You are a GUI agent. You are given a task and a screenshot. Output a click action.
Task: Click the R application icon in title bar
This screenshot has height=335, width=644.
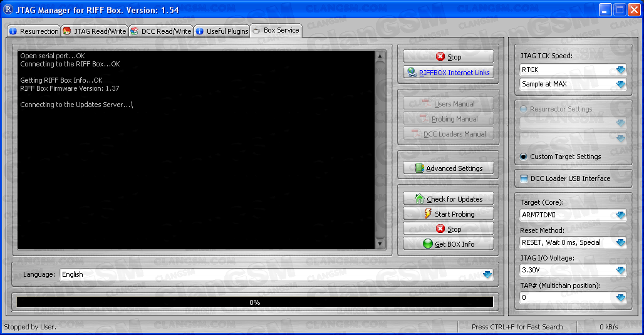tap(8, 9)
